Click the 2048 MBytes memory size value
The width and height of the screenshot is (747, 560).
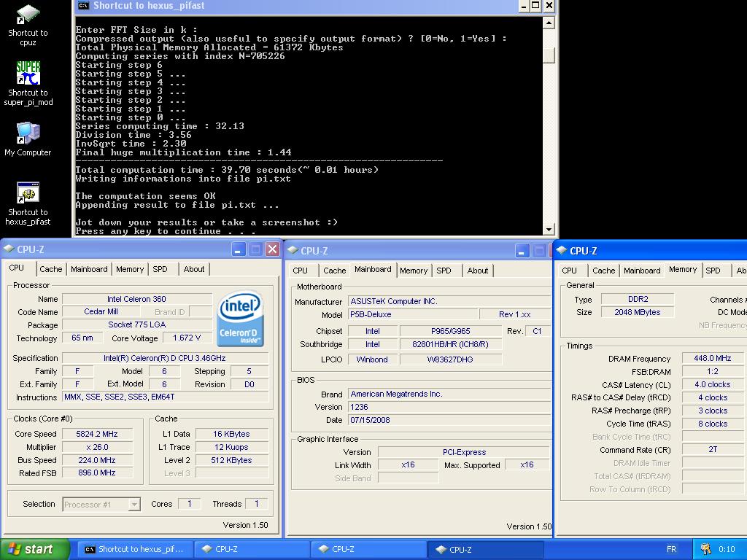[638, 312]
